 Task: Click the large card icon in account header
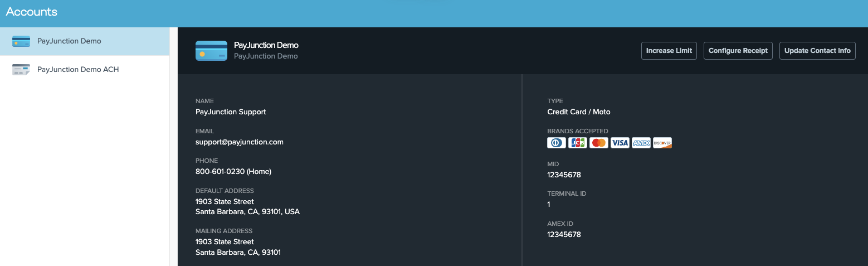pyautogui.click(x=211, y=51)
